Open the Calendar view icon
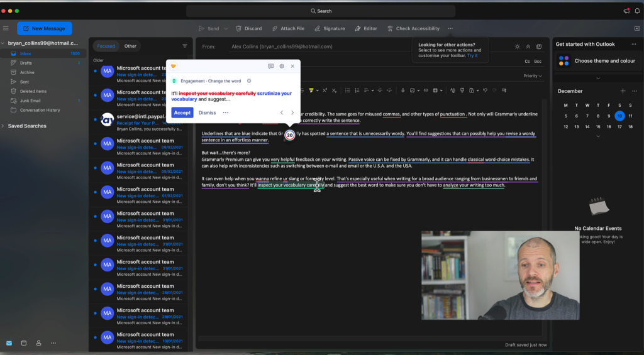Image resolution: width=644 pixels, height=355 pixels. 24,343
